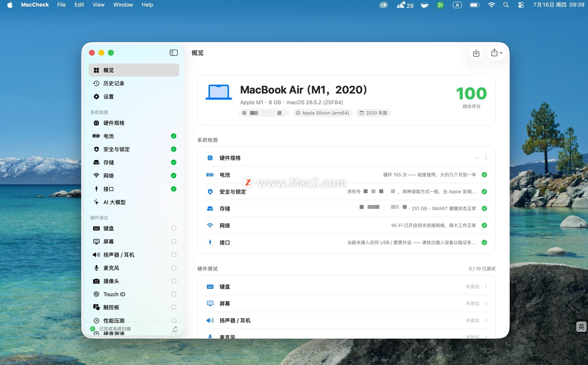The width and height of the screenshot is (588, 365).
Task: Open the Window menu
Action: click(123, 5)
